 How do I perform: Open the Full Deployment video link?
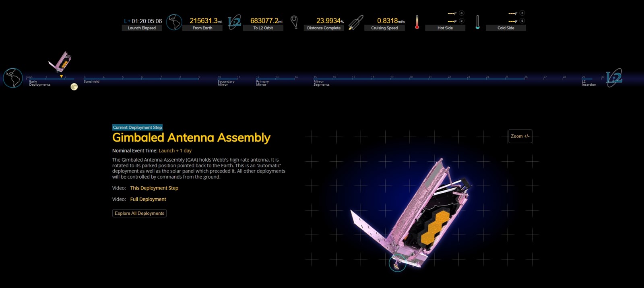coord(148,199)
